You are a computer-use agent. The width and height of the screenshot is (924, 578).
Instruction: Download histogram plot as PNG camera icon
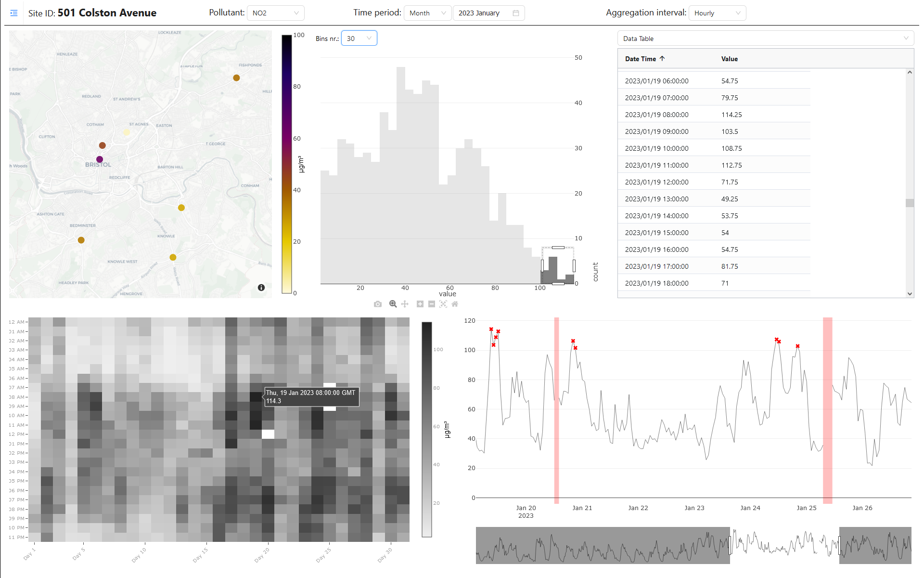(378, 304)
